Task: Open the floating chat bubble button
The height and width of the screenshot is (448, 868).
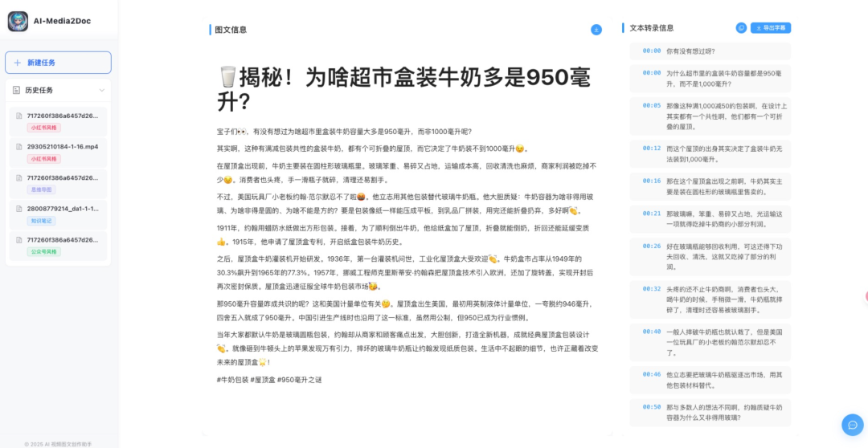Action: coord(853,425)
